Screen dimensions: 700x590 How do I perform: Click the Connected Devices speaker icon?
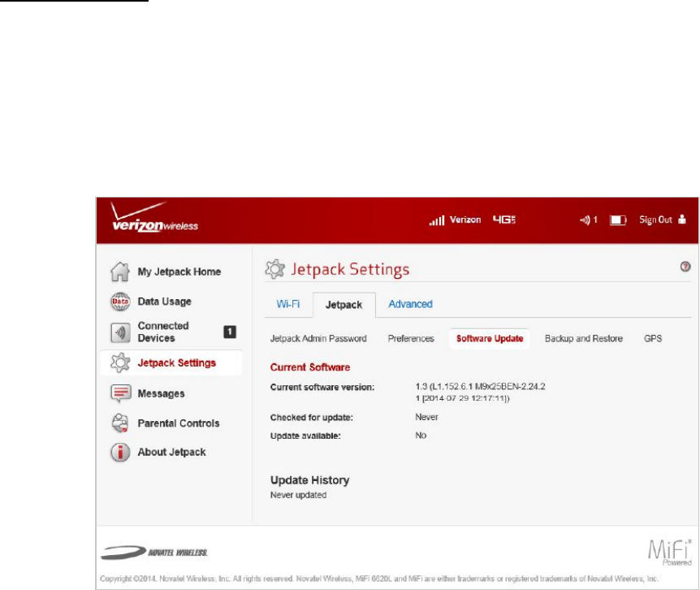click(x=120, y=332)
